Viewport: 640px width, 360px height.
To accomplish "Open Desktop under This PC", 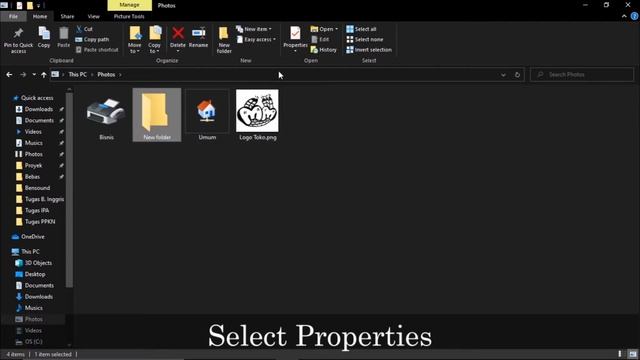I will 35,274.
